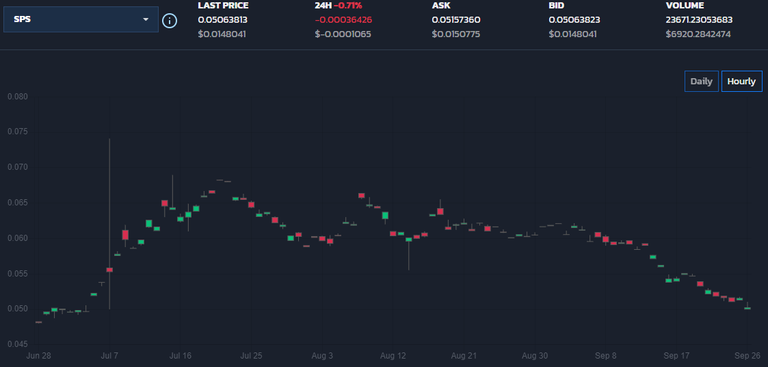The width and height of the screenshot is (768, 367).
Task: Click the Sep 17 x-axis date label
Action: (676, 356)
